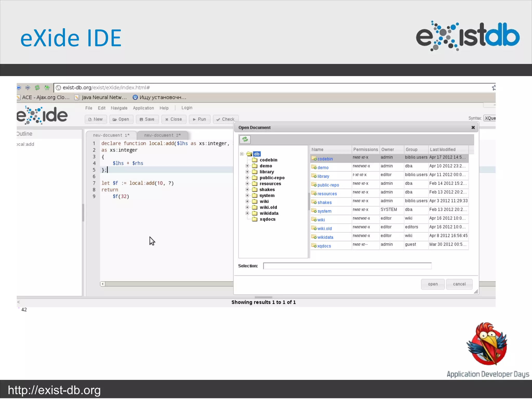
Task: Click the Selection input field
Action: point(347,266)
